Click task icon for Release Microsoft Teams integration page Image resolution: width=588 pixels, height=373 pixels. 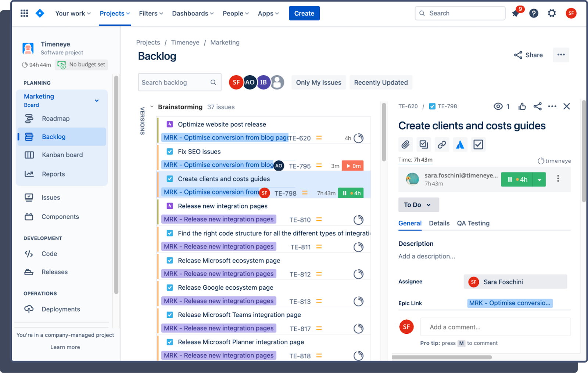pos(170,315)
